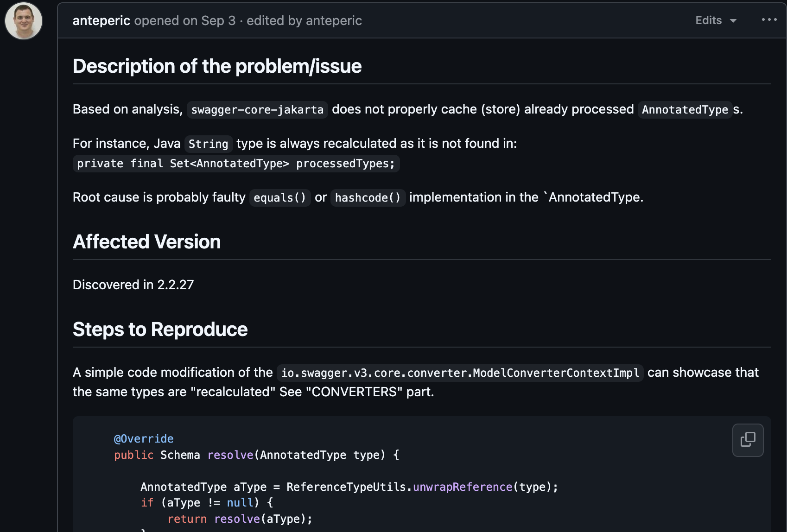The image size is (787, 532).
Task: Click the ModelConverterContextImpl inline code snippet
Action: pyautogui.click(x=460, y=373)
